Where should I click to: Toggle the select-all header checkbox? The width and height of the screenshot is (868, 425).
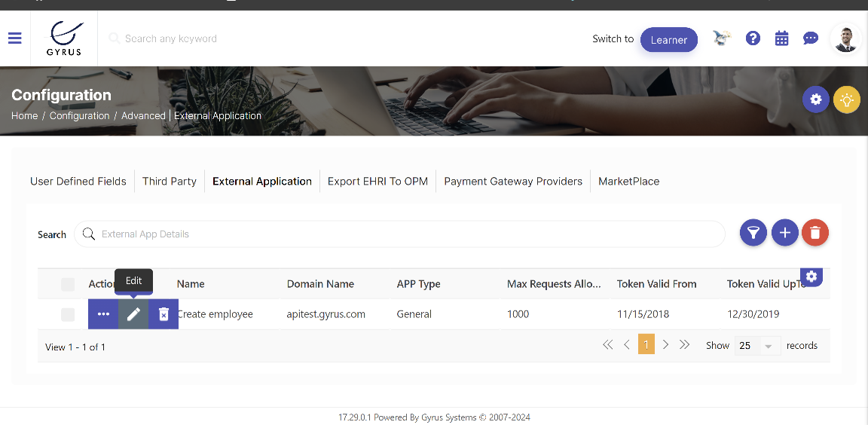pos(68,284)
